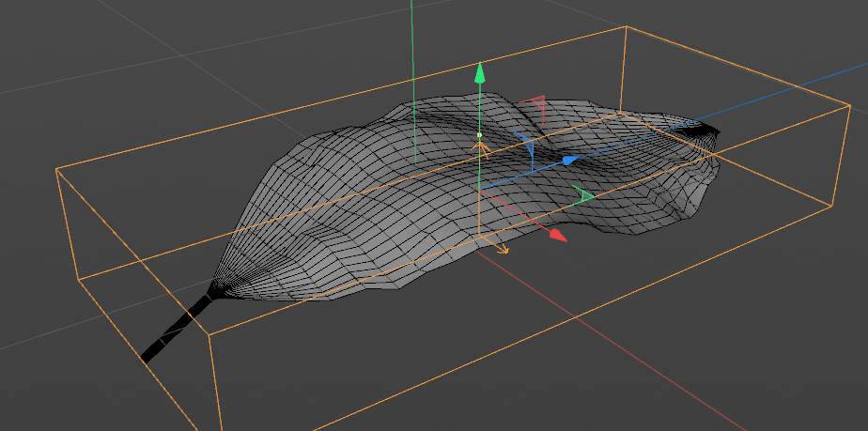Screen dimensions: 868x431
Task: Click the upper orange arrow handle
Action: click(x=481, y=149)
